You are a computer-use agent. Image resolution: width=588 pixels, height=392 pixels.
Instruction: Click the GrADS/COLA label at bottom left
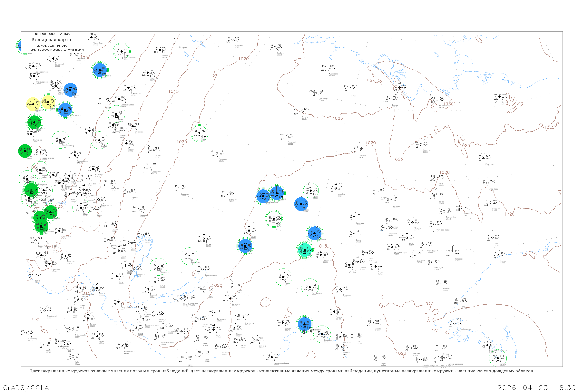pyautogui.click(x=26, y=387)
